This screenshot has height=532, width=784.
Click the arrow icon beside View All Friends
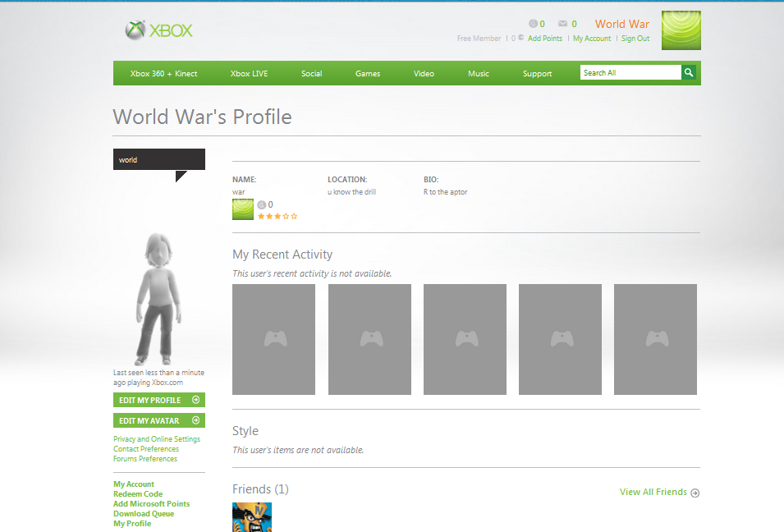point(695,493)
